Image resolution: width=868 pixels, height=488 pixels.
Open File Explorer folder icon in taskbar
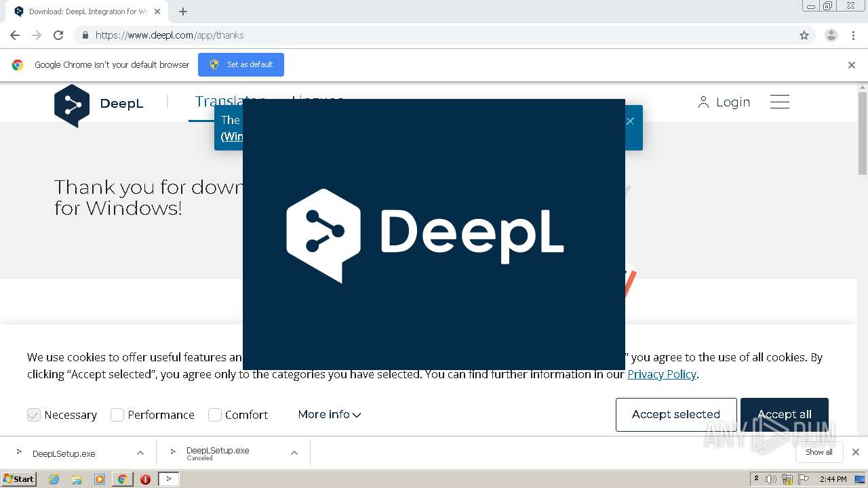click(77, 479)
